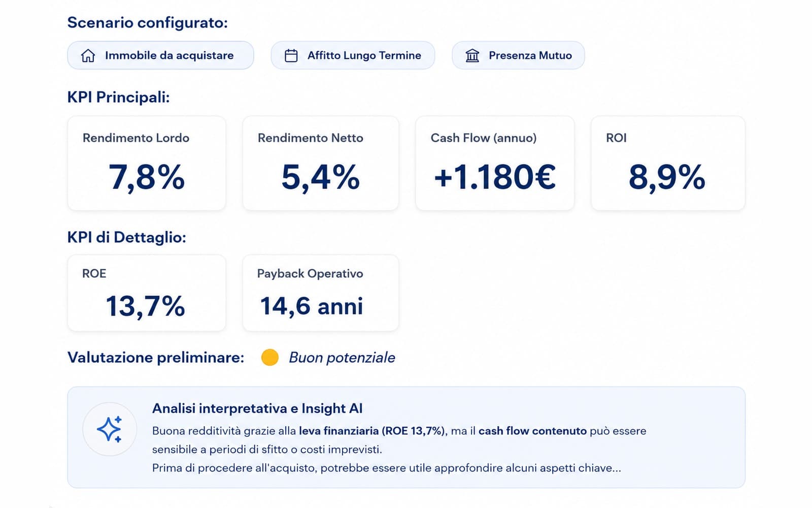Click the Analisi interpretativa e Insight AI heading
This screenshot has height=508, width=812.
tap(257, 408)
